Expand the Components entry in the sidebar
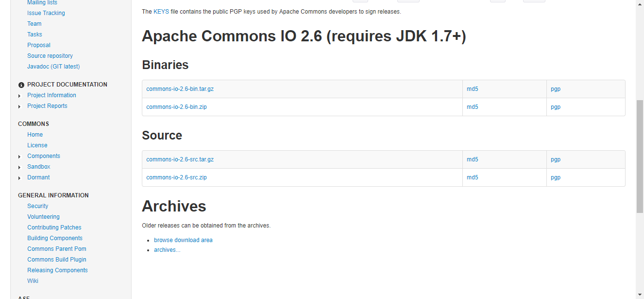The height and width of the screenshot is (299, 644). [19, 156]
